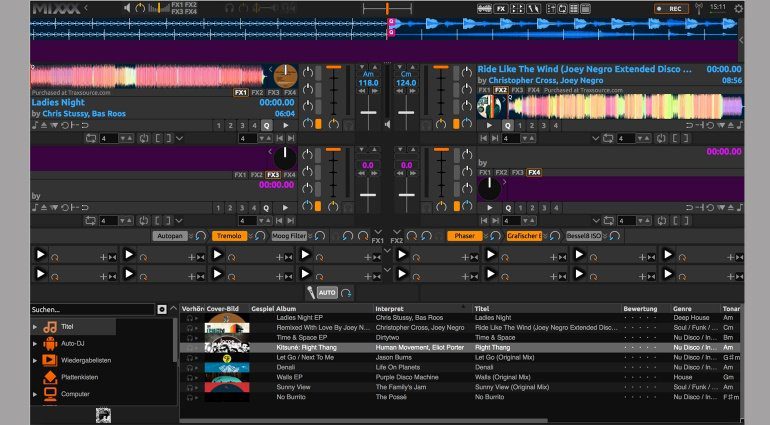770x425 pixels.
Task: Beatjump backward on Ride Like The Wind deck
Action: click(484, 139)
